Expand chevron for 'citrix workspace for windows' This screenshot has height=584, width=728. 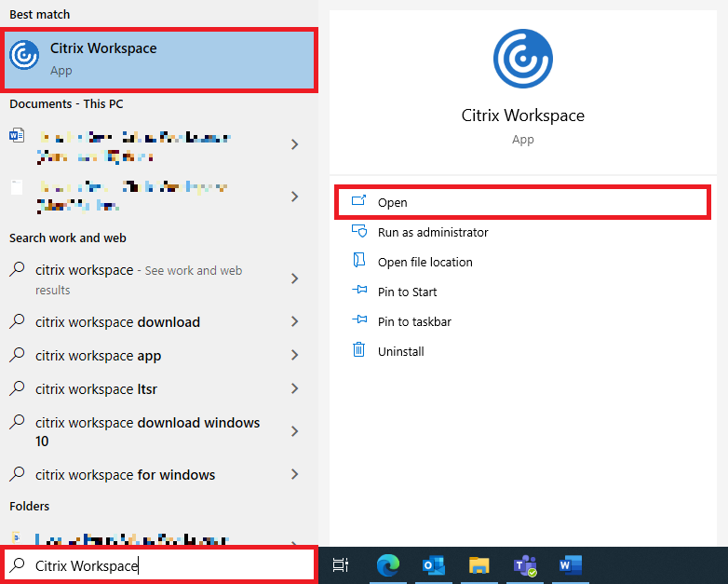pos(294,474)
